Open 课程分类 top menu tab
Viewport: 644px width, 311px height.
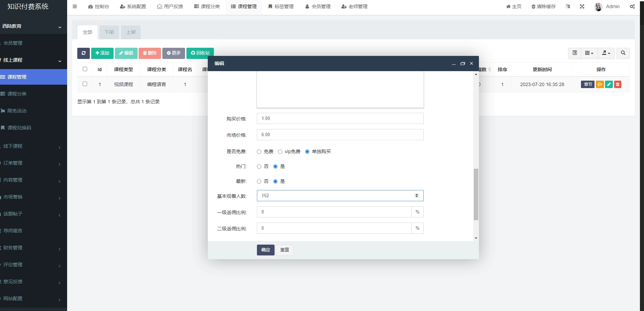point(207,6)
